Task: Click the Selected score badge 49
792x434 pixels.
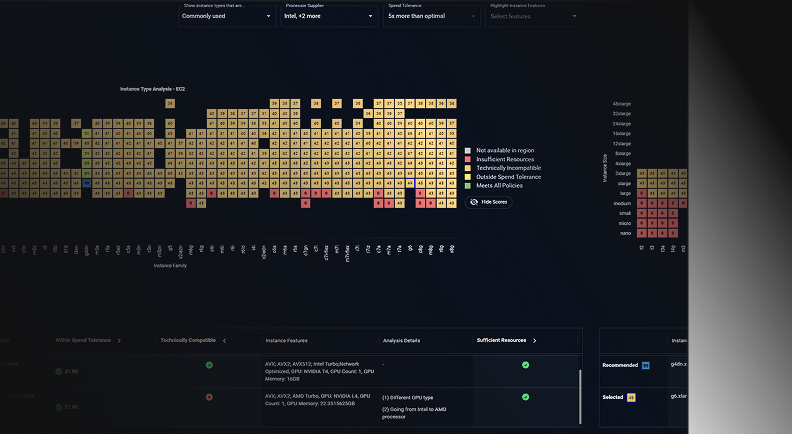Action: tap(631, 398)
